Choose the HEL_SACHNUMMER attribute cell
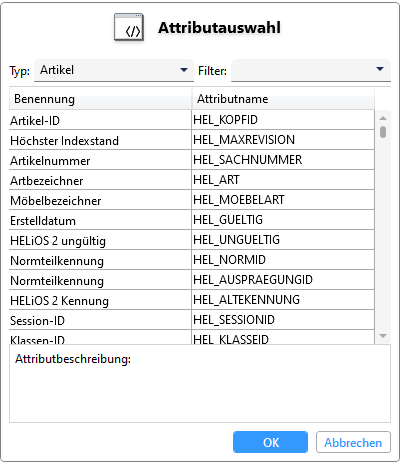 pos(283,160)
